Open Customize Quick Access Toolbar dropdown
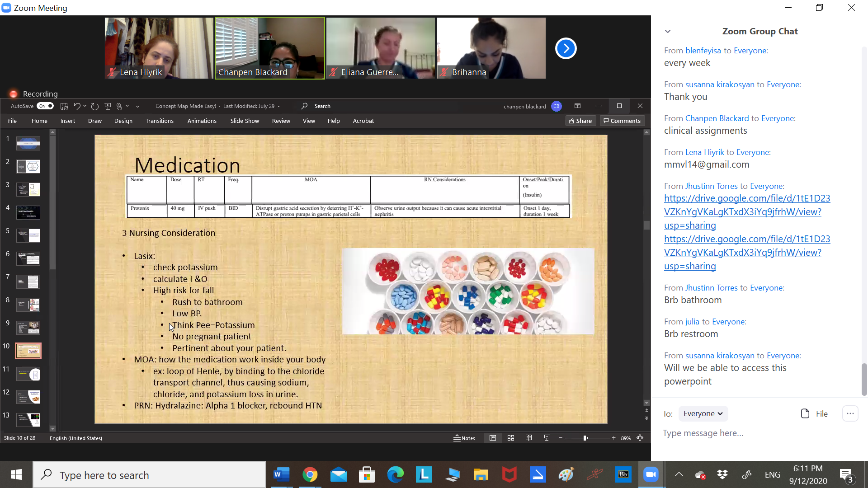868x488 pixels. pos(137,106)
